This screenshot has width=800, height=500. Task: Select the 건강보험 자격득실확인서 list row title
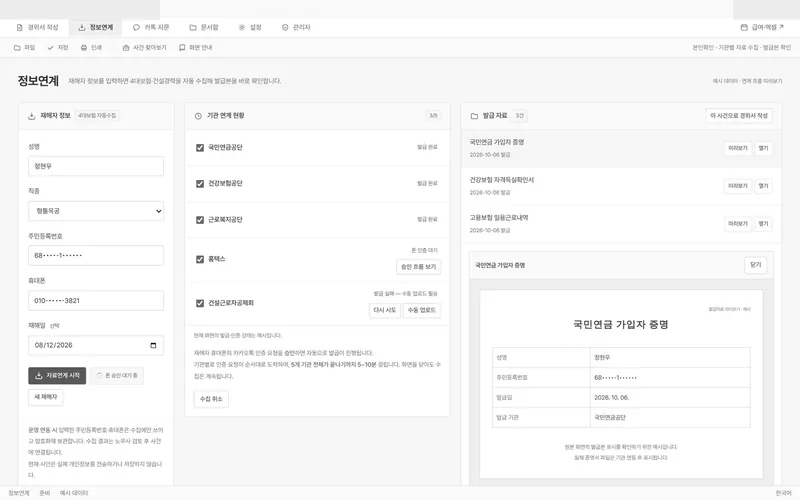click(502, 180)
